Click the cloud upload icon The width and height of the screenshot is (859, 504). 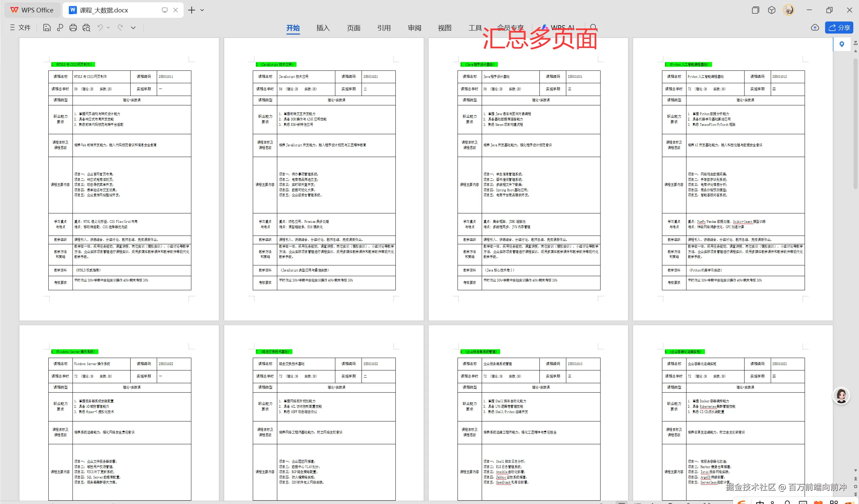(815, 28)
